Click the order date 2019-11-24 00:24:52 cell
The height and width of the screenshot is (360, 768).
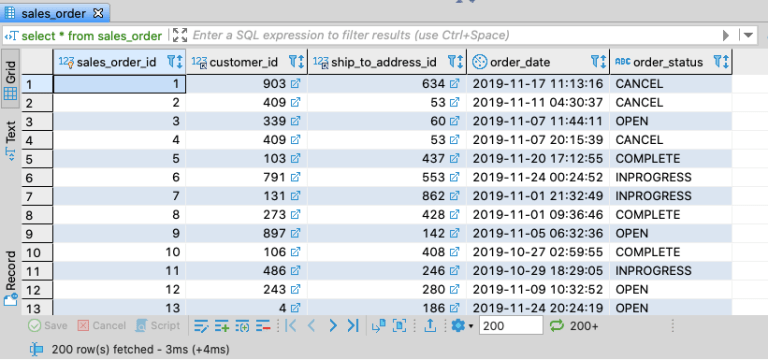coord(538,177)
